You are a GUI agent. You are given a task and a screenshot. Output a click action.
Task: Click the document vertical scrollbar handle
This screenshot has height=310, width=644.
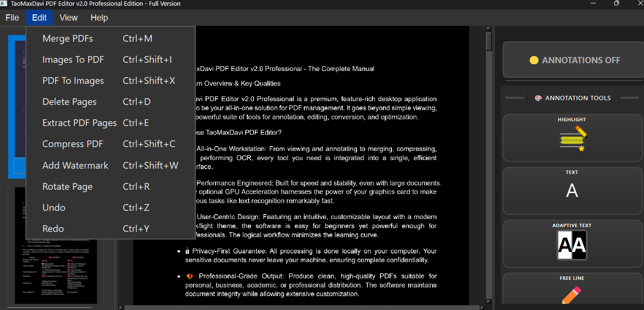(x=489, y=41)
